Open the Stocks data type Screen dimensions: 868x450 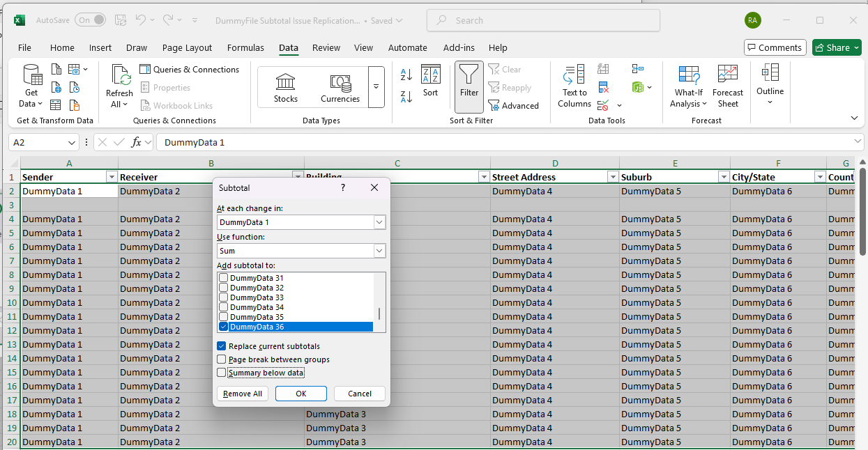pos(285,86)
